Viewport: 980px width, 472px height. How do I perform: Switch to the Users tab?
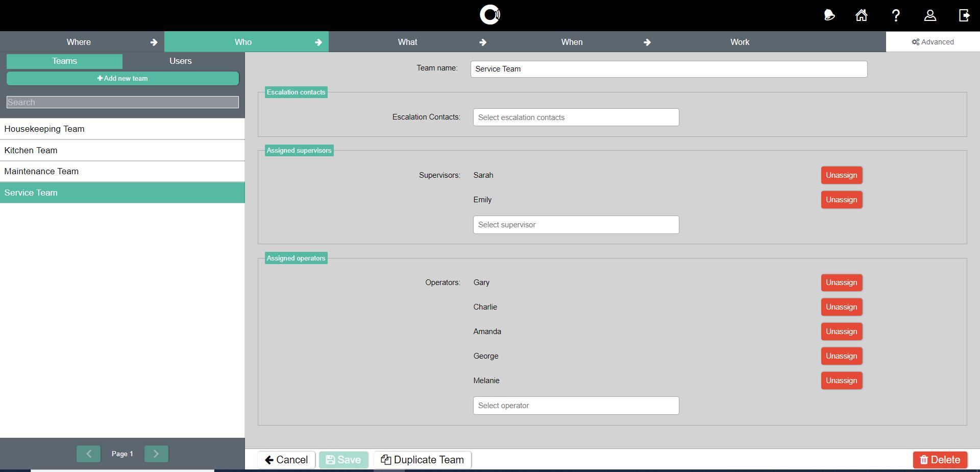click(x=180, y=61)
